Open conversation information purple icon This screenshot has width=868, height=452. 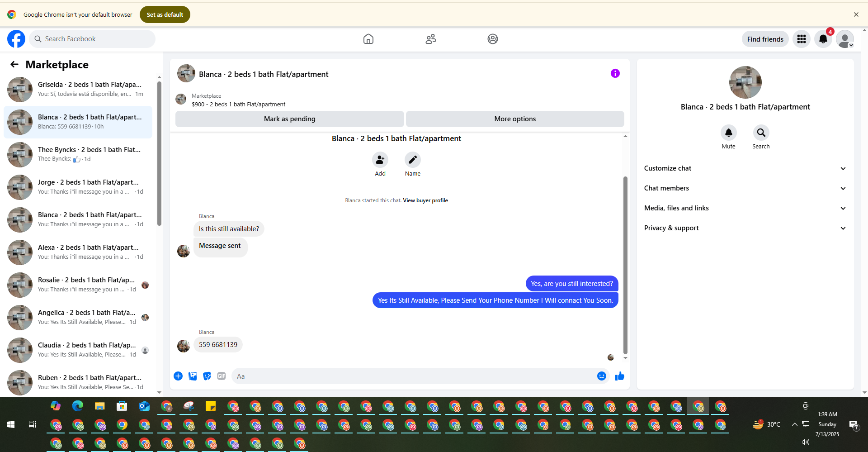coord(615,73)
